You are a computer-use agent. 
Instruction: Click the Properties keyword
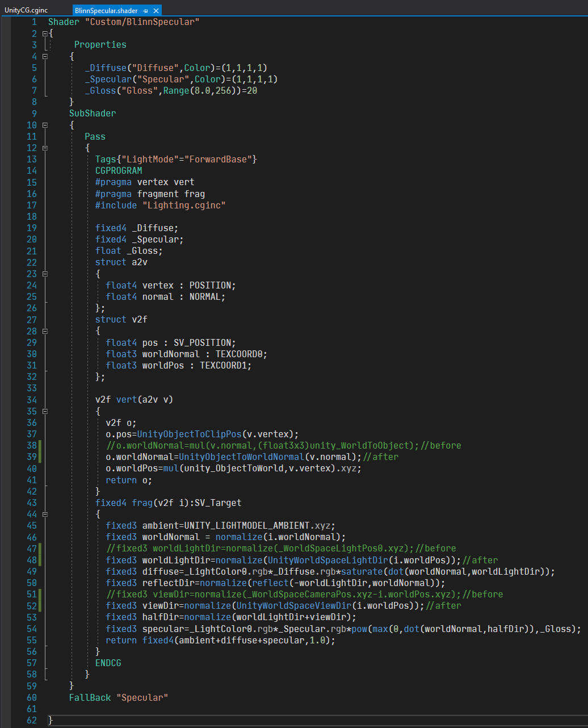[x=100, y=44]
